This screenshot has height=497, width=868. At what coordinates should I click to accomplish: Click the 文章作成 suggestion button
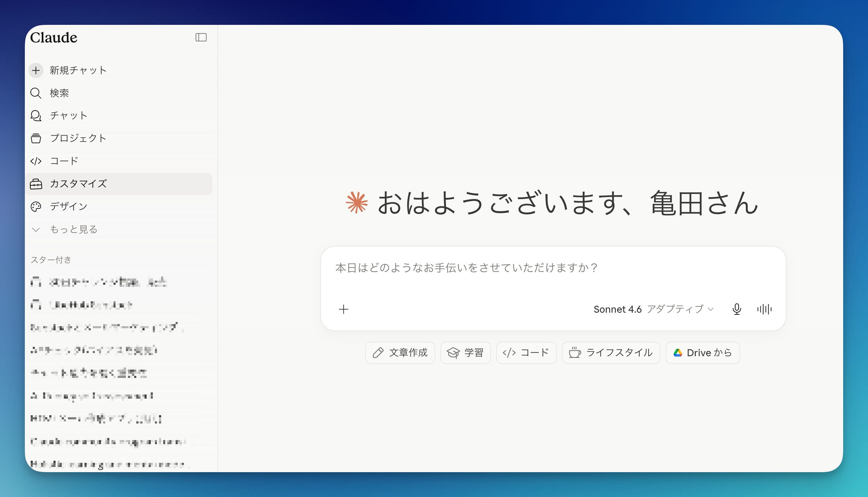coord(400,353)
